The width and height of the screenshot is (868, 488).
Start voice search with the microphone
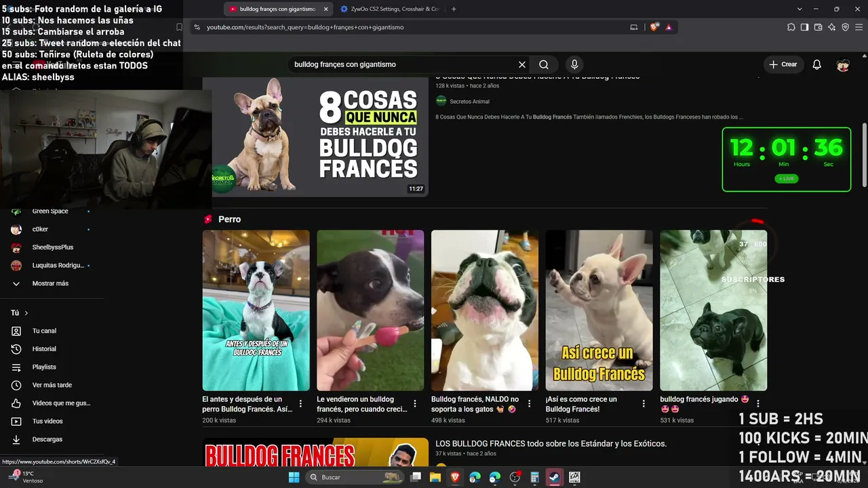click(x=574, y=64)
